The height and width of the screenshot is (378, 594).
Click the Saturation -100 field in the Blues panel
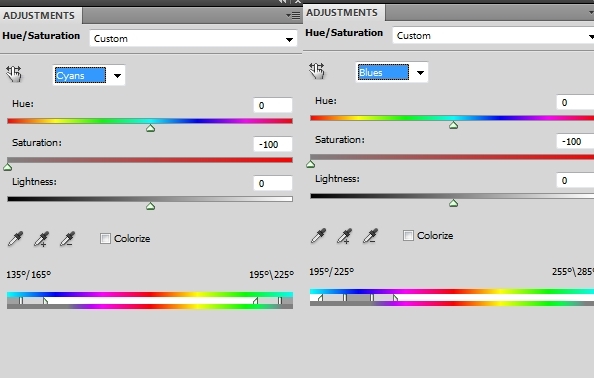[575, 141]
